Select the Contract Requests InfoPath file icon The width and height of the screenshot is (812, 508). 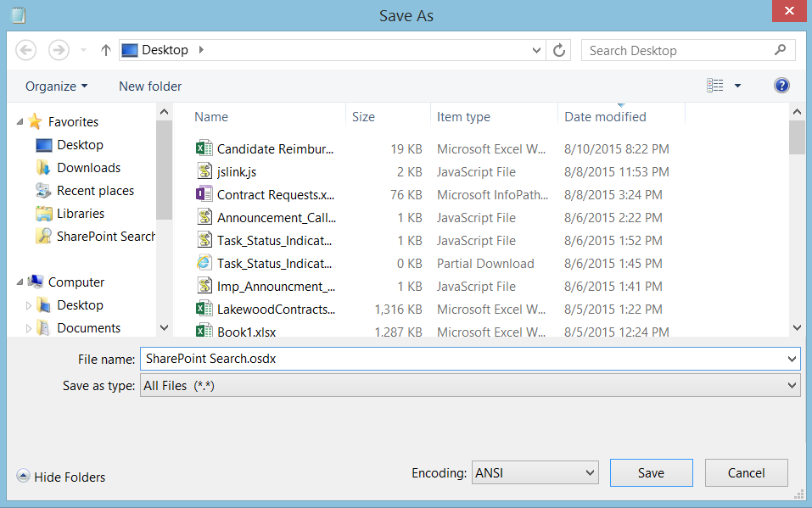tap(204, 194)
